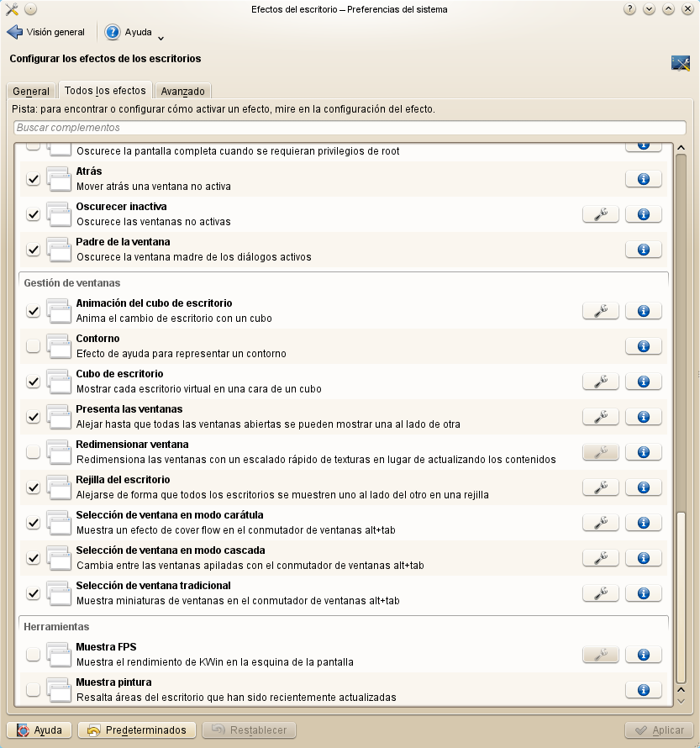The width and height of the screenshot is (700, 748).
Task: Configure Rejilla del escritorio effect
Action: pos(600,487)
